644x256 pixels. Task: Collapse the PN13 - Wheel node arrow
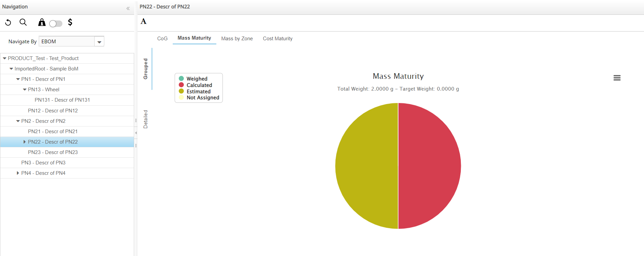(x=25, y=90)
